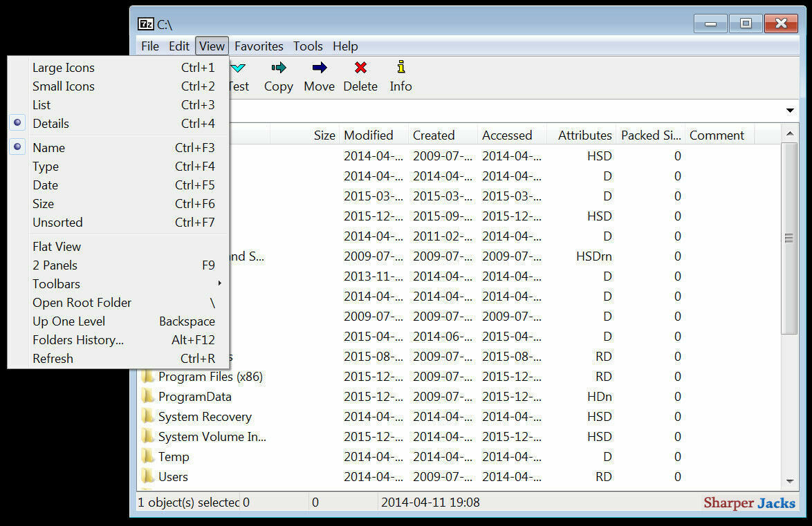Viewport: 812px width, 526px height.
Task: Select the System Volume In... folder icon
Action: click(147, 436)
